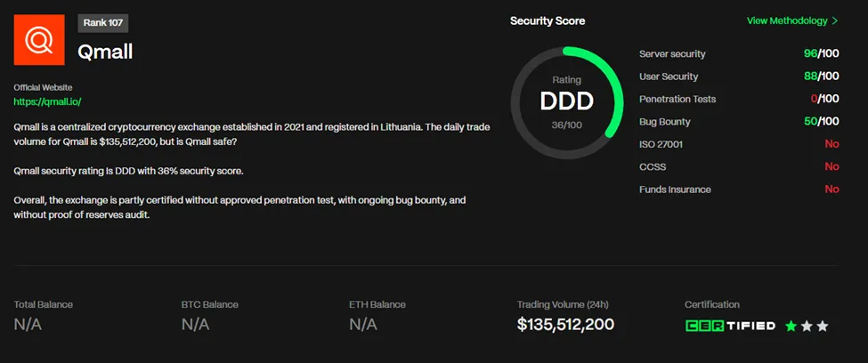Click the Penetration Tests 0/100 score

(823, 99)
